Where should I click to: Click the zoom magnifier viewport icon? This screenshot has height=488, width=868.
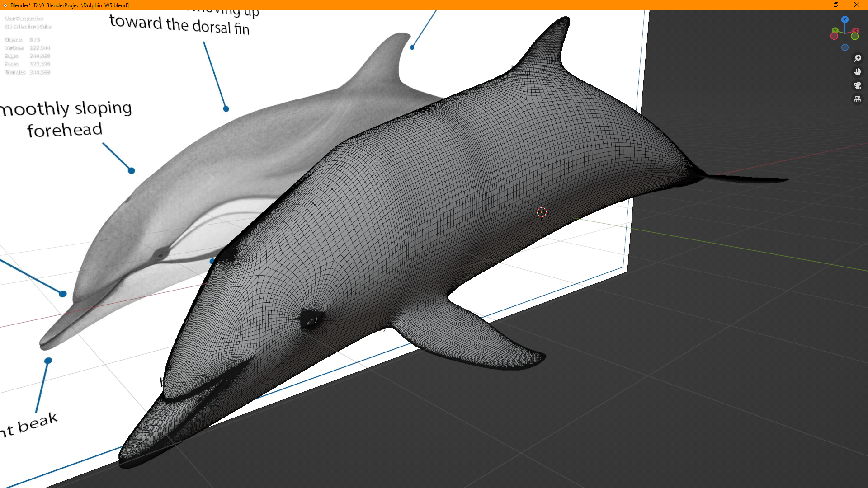(857, 58)
